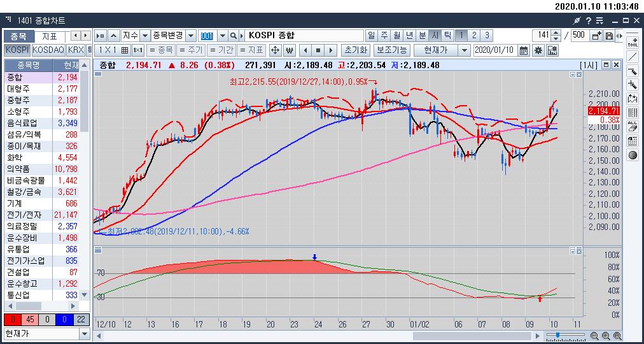644x344 pixels.
Task: Toggle the = 종목 sync button
Action: click(x=160, y=50)
